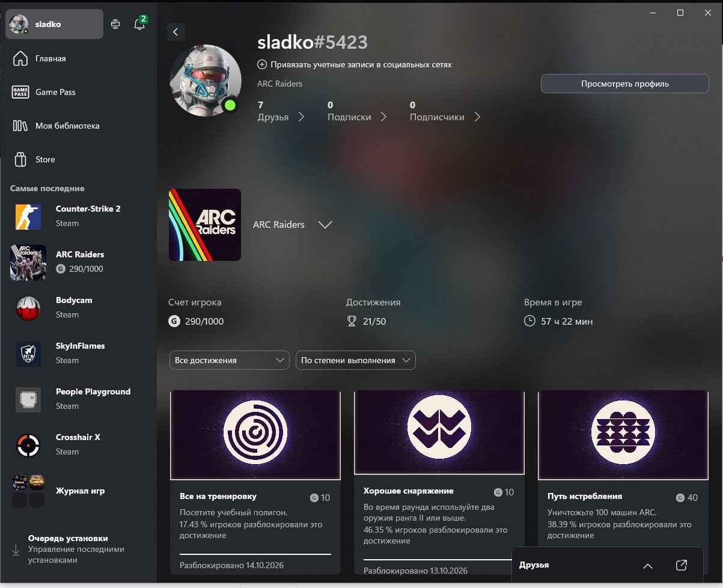Expand the ARC Raiders game selector chevron
This screenshot has height=588, width=723.
point(325,225)
